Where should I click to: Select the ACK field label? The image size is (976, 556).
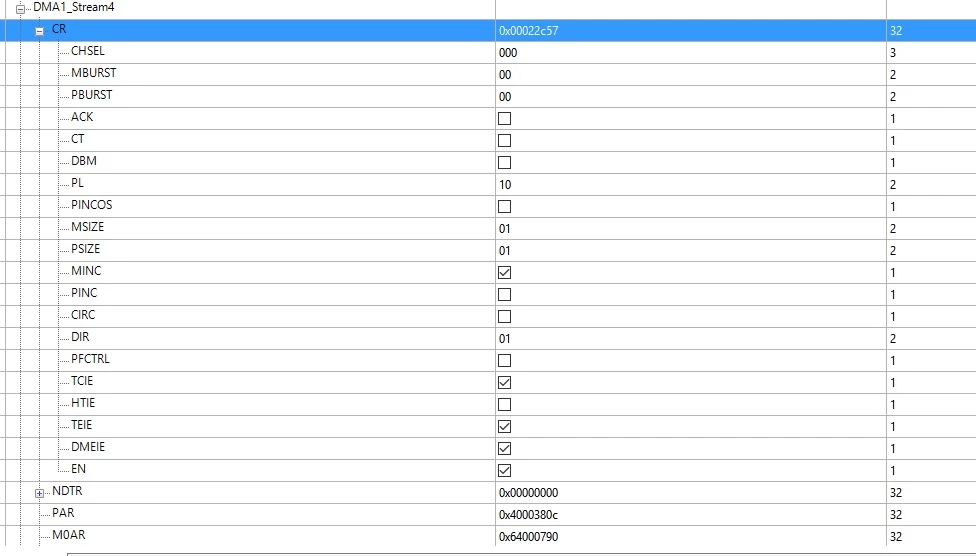click(82, 117)
